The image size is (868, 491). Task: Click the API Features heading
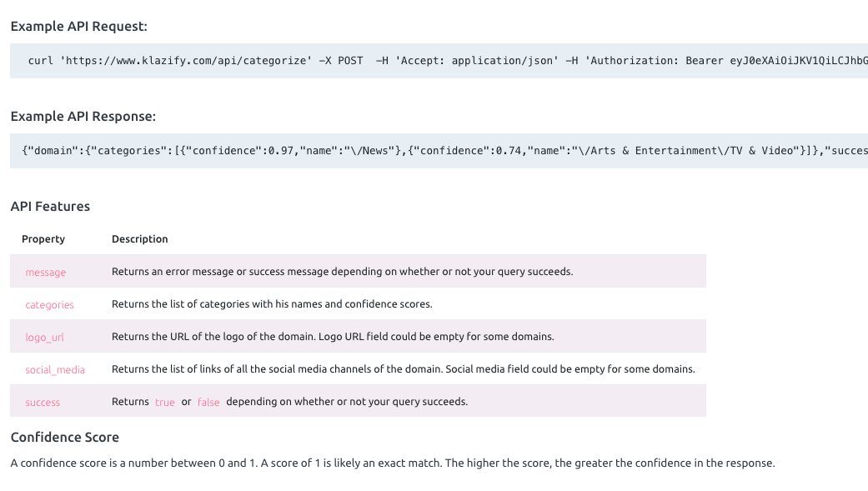(x=50, y=206)
